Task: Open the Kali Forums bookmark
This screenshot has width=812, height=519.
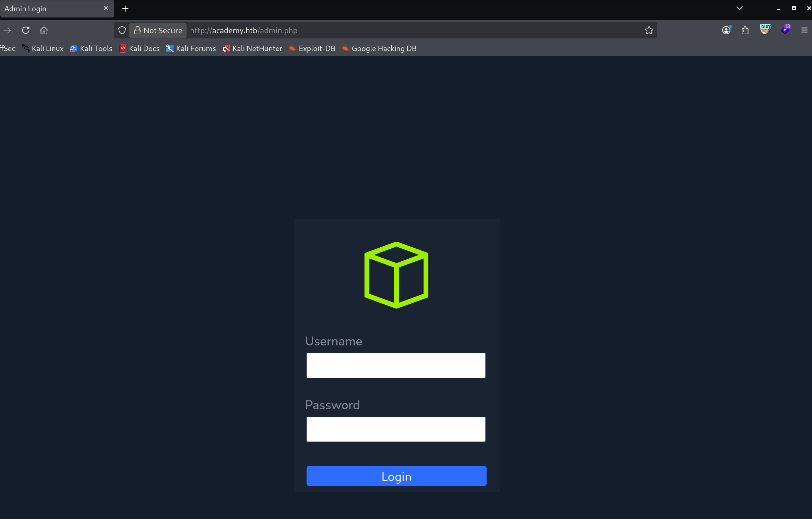Action: (191, 48)
